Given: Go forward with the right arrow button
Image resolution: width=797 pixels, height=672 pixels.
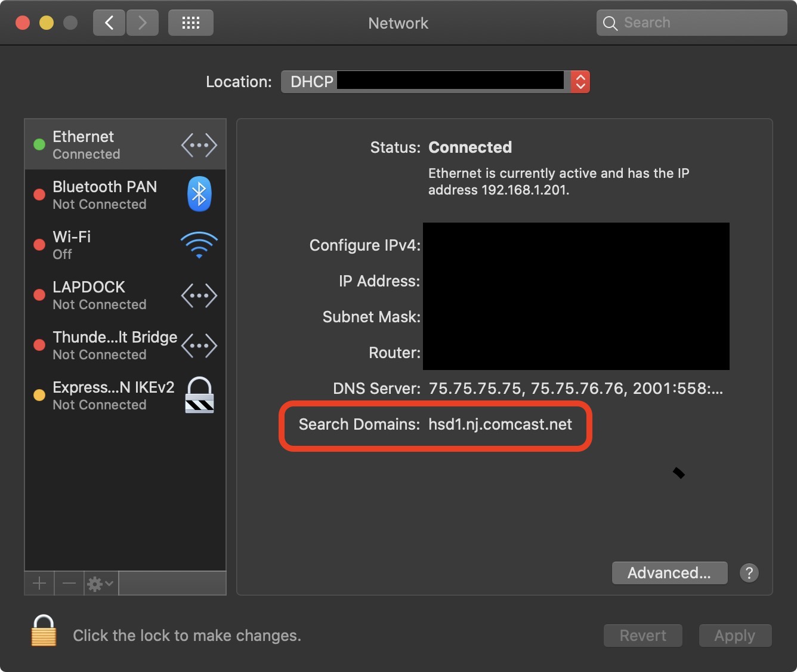Looking at the screenshot, I should pyautogui.click(x=142, y=23).
